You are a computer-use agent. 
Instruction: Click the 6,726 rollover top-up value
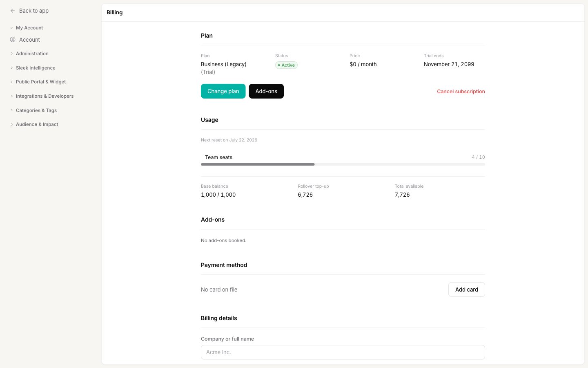305,195
